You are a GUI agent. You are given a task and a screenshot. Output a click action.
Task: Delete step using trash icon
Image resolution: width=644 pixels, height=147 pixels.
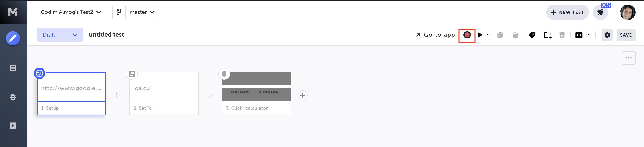pos(562,35)
